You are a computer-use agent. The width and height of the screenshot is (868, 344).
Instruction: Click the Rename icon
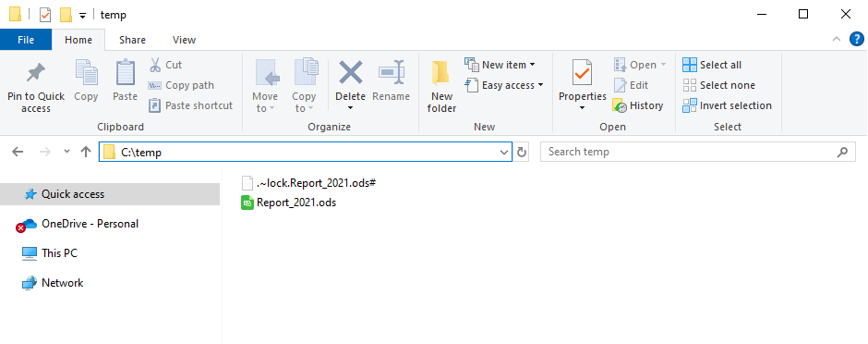[x=391, y=72]
